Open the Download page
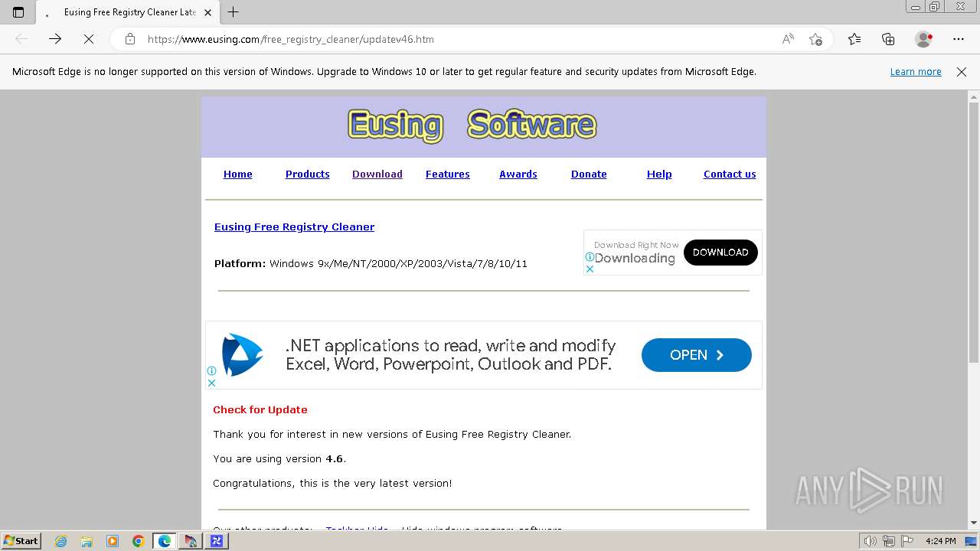This screenshot has height=551, width=980. (377, 174)
